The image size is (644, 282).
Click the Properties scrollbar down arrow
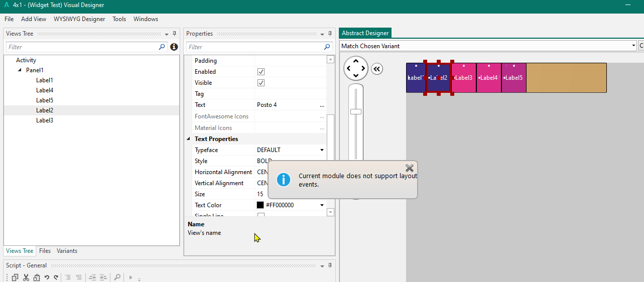[330, 212]
